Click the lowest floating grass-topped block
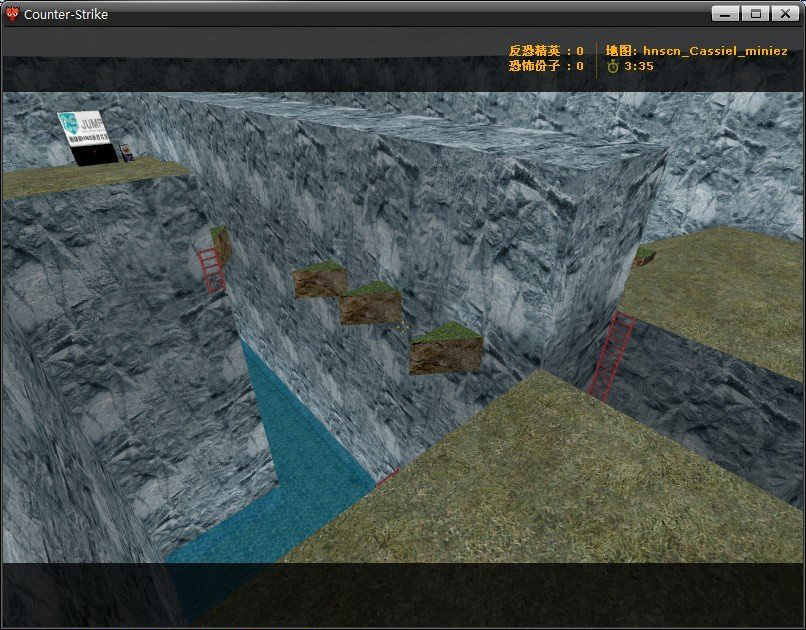The height and width of the screenshot is (630, 806). coord(446,348)
